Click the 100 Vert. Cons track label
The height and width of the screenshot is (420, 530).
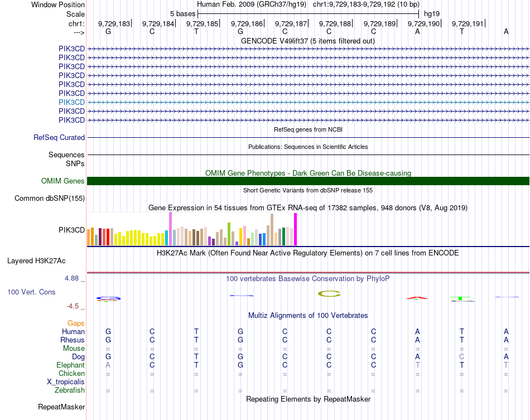click(x=31, y=292)
